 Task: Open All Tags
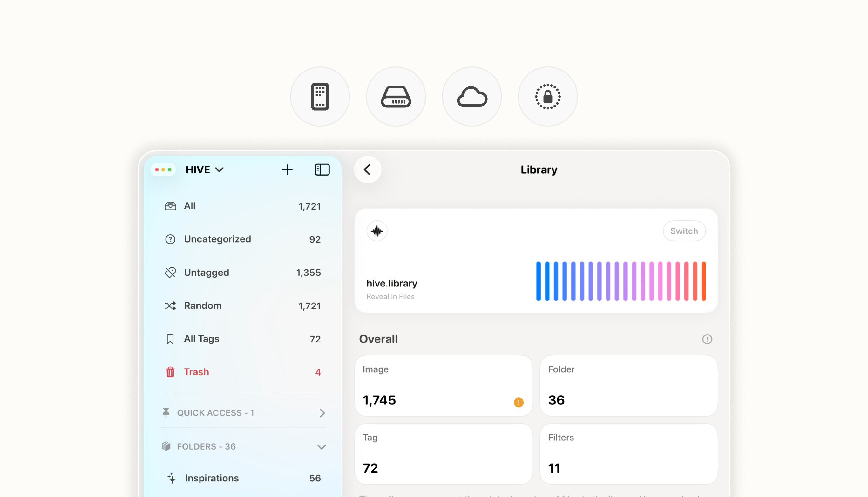point(242,339)
